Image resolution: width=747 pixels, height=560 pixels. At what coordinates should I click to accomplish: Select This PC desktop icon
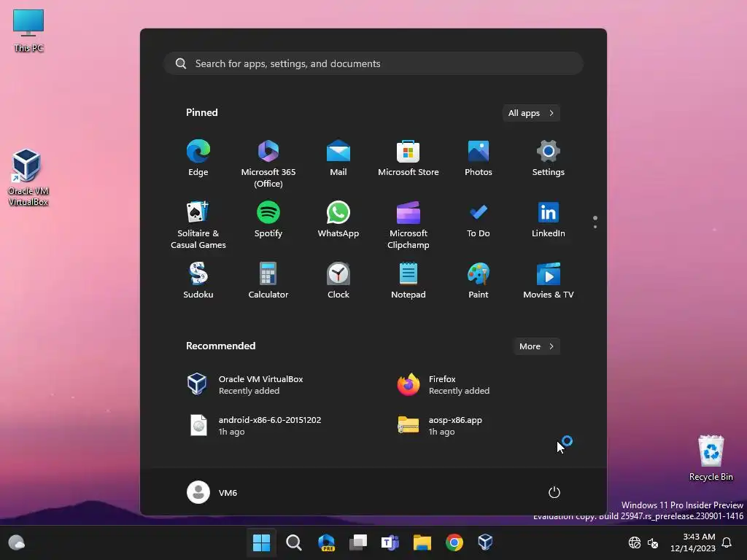tap(28, 31)
